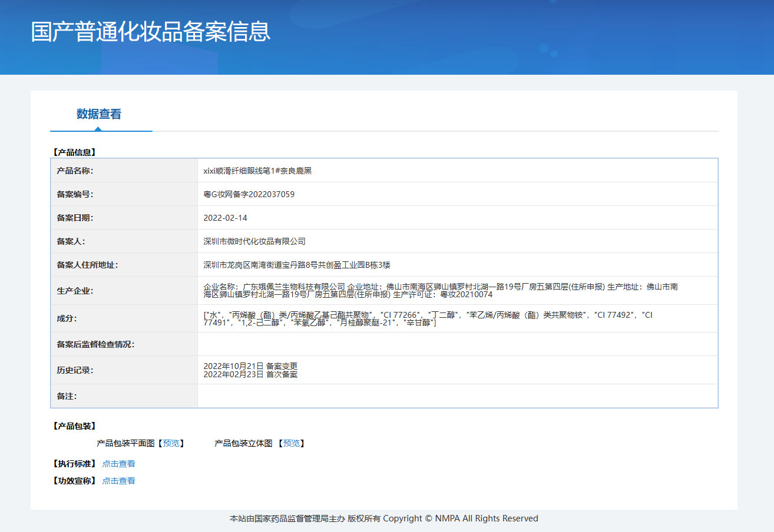Click the NMPA copyright footer text

click(384, 518)
